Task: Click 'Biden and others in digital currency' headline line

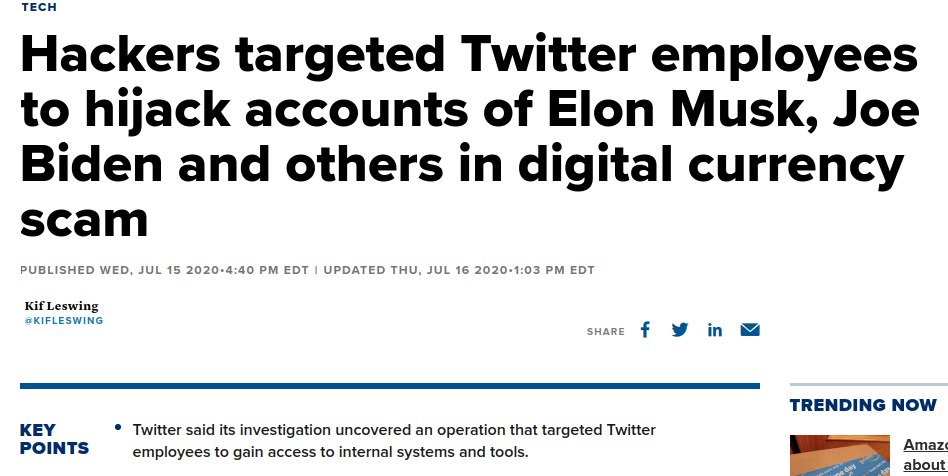Action: pyautogui.click(x=462, y=165)
